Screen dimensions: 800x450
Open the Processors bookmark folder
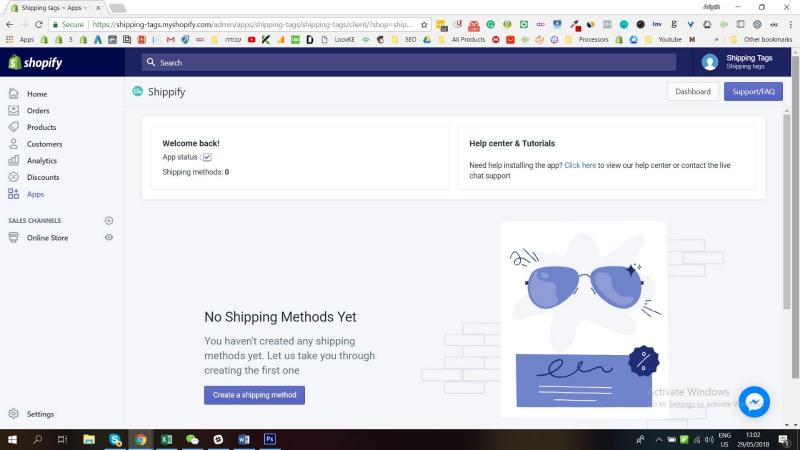click(587, 39)
